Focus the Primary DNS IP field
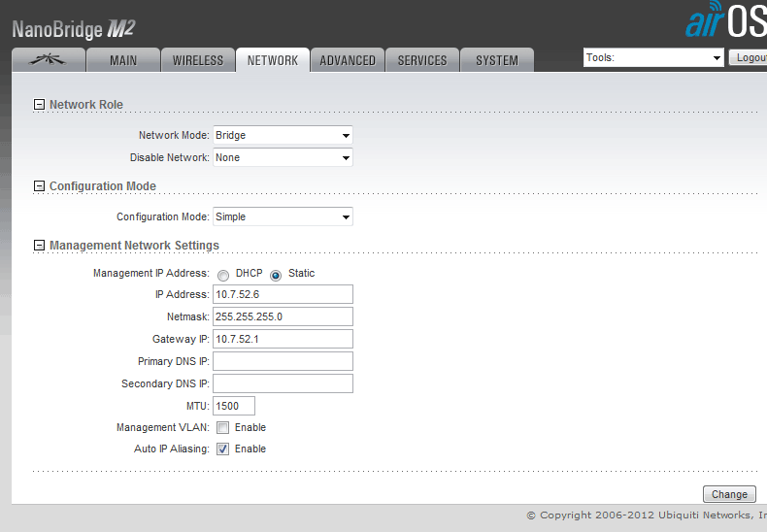This screenshot has height=532, width=767. [x=283, y=361]
